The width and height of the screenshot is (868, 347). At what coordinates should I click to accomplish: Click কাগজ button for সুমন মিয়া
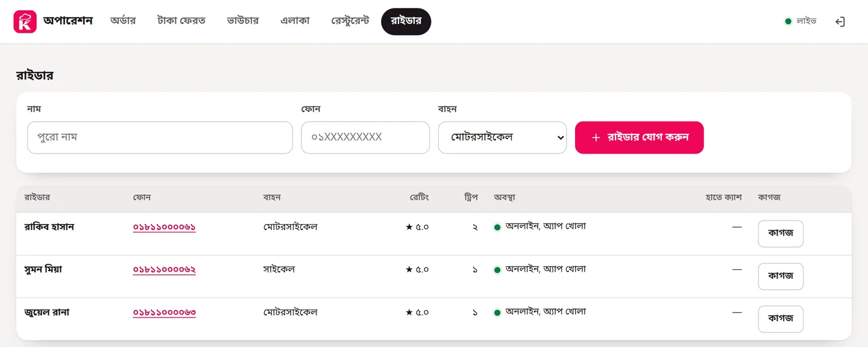pyautogui.click(x=781, y=277)
